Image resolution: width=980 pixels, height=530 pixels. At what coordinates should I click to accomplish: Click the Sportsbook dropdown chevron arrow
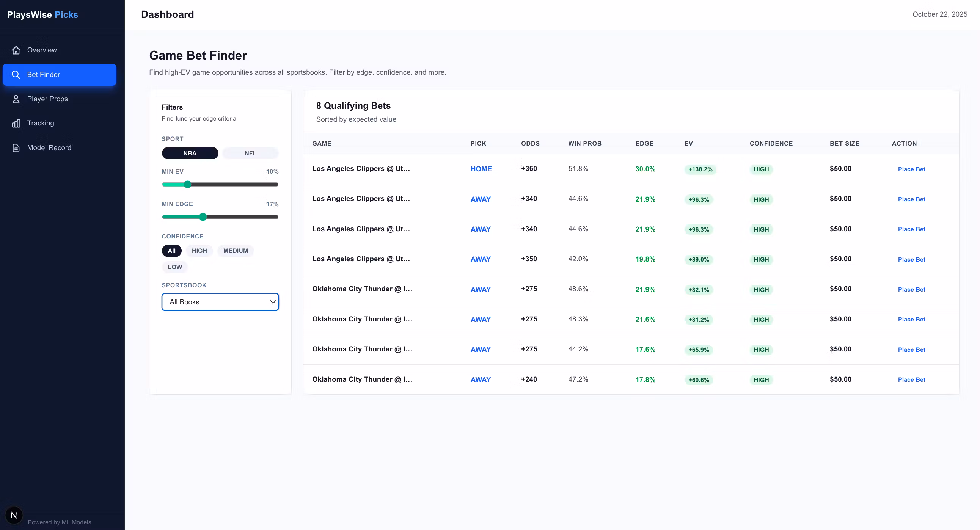click(272, 302)
